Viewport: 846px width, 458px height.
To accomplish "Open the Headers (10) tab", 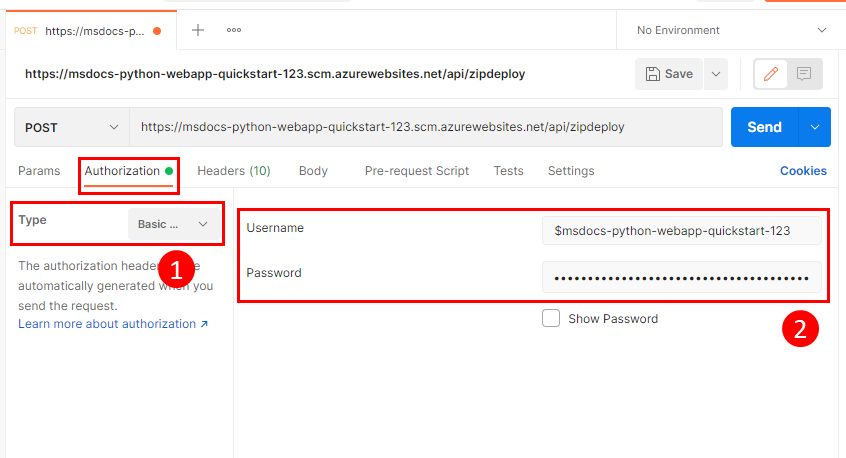I will point(234,171).
